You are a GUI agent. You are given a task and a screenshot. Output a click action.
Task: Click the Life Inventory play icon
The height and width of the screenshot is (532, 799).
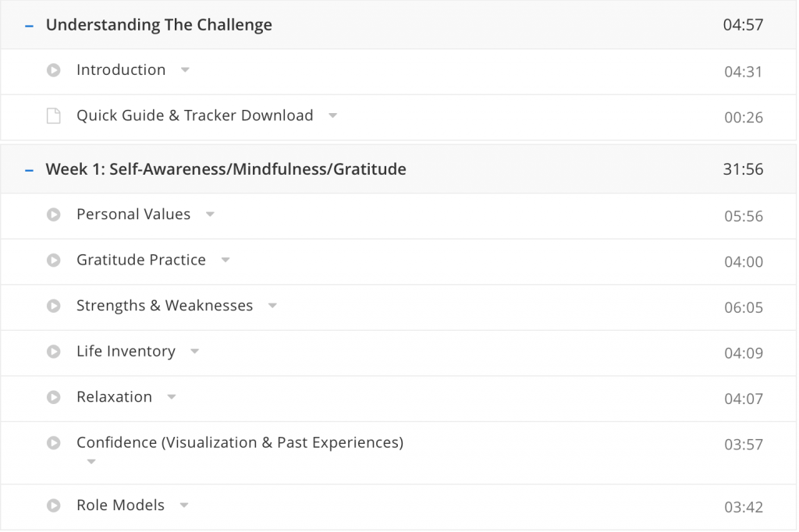click(x=53, y=352)
